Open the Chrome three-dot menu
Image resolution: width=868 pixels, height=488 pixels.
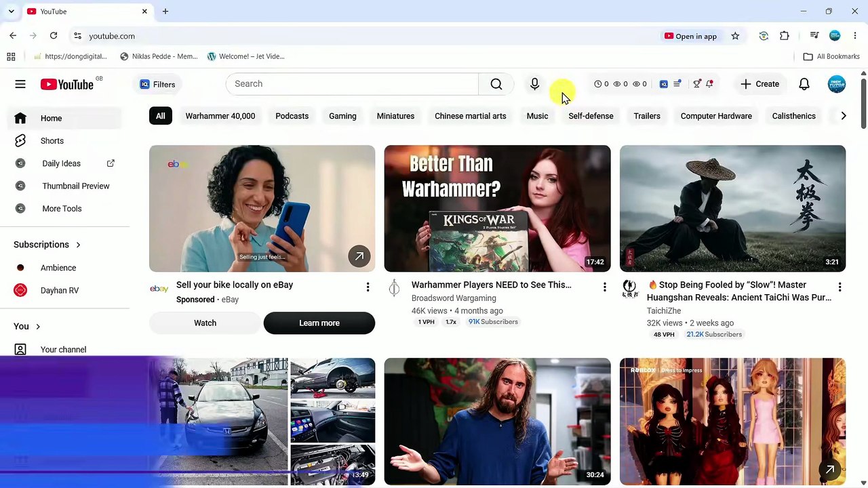tap(854, 36)
